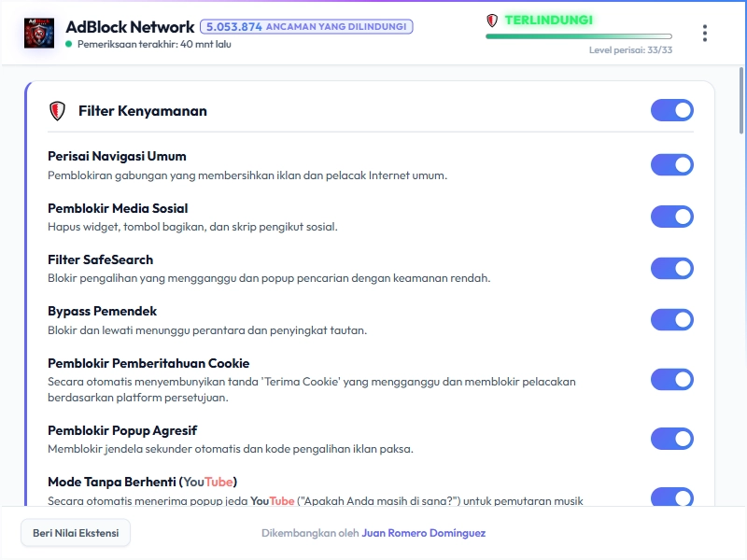Open the three-dot options menu
The height and width of the screenshot is (560, 747).
pyautogui.click(x=705, y=34)
